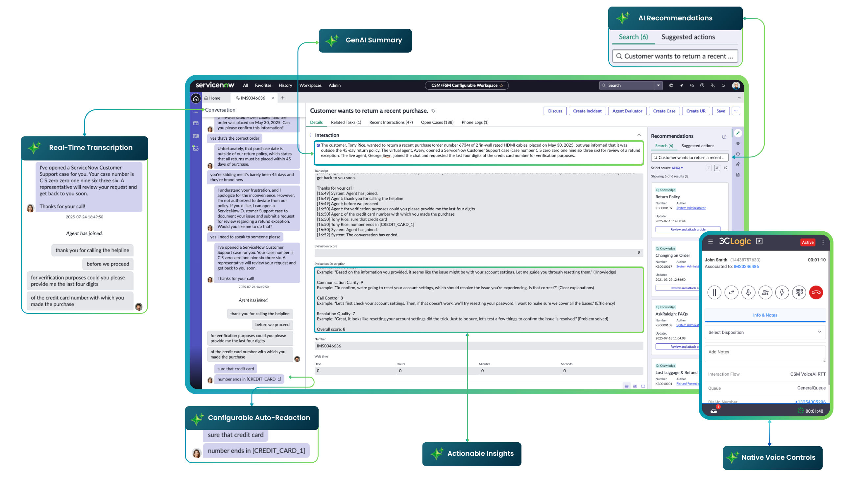Open more actions ellipsis next to Save
The height and width of the screenshot is (488, 868).
[736, 111]
